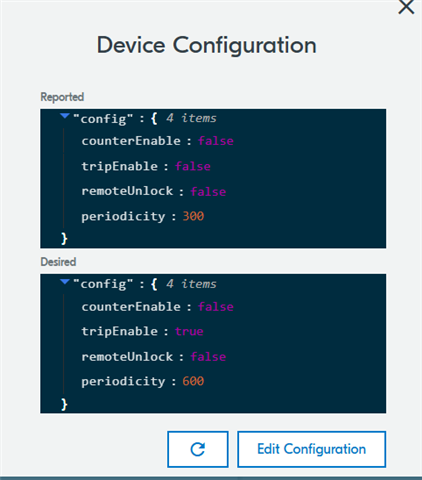Image resolution: width=422 pixels, height=480 pixels.
Task: Collapse the Desired config tree node
Action: point(65,282)
